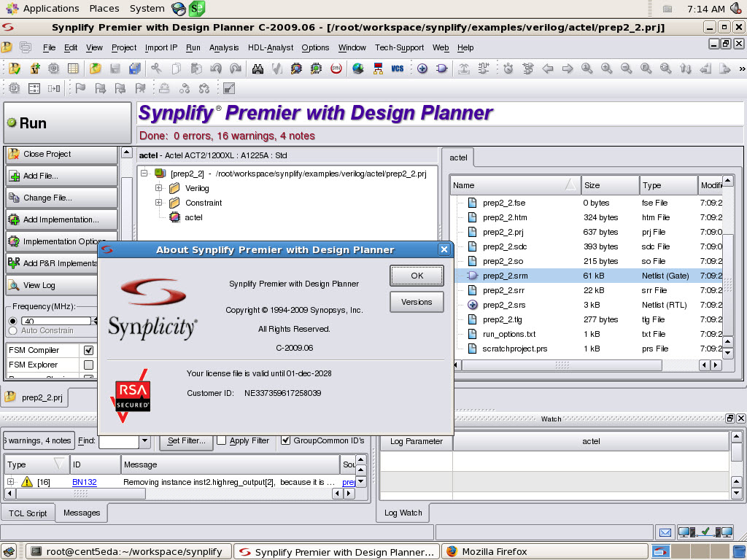Click the Open Project toolbar icon
Image resolution: width=747 pixels, height=560 pixels.
tap(15, 69)
